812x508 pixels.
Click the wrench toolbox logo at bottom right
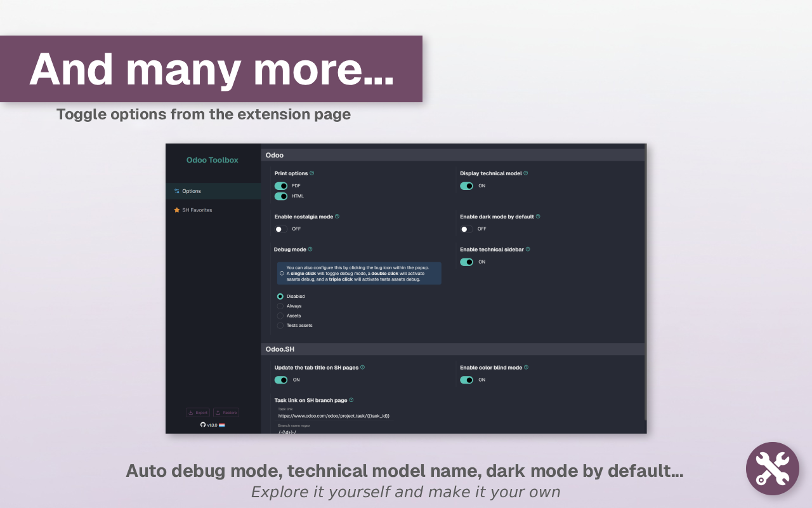773,469
